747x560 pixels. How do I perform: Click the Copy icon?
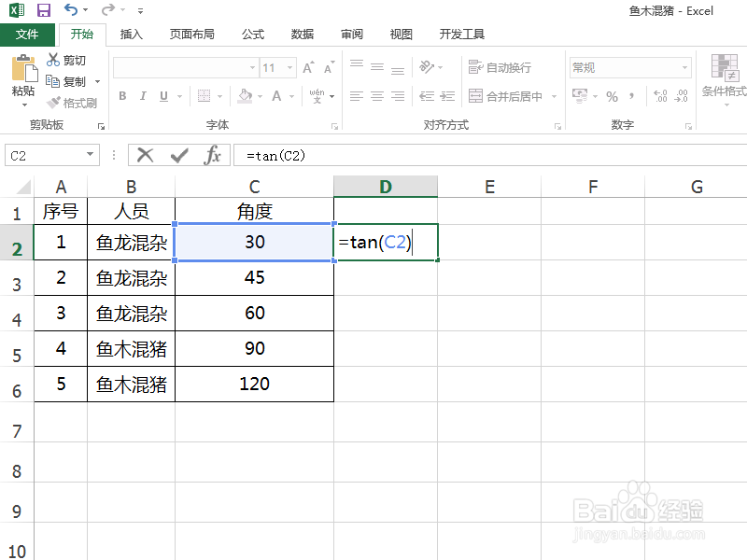point(52,81)
